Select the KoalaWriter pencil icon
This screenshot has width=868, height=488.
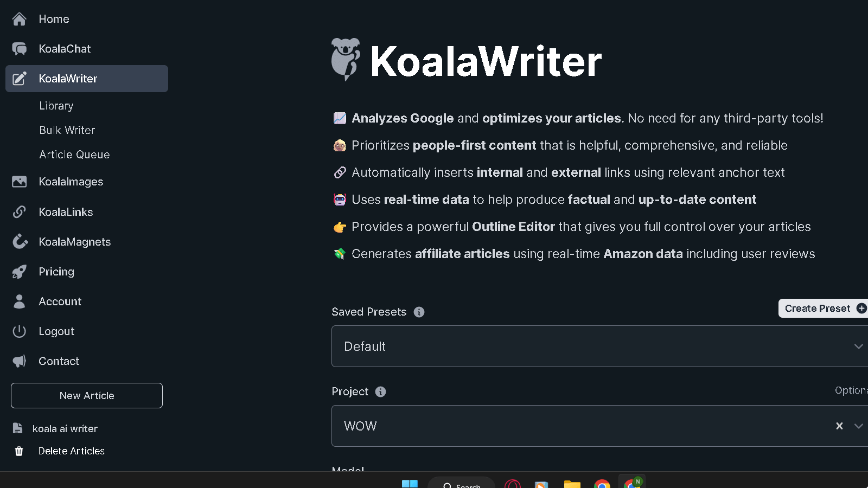[x=19, y=78]
